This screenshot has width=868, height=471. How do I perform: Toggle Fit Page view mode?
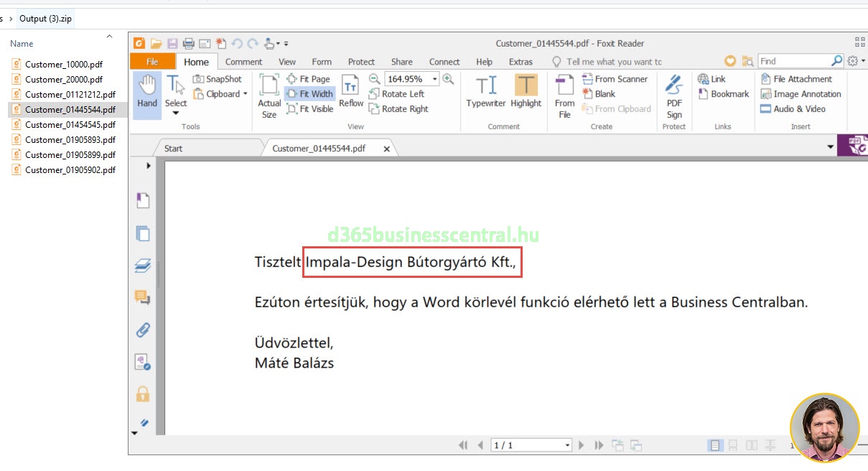309,79
